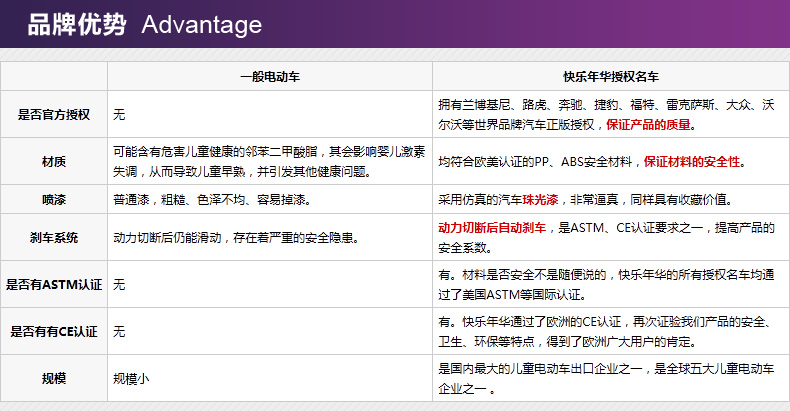Select the 规模 row label
Viewport: 790px width, 411px height.
[54, 378]
